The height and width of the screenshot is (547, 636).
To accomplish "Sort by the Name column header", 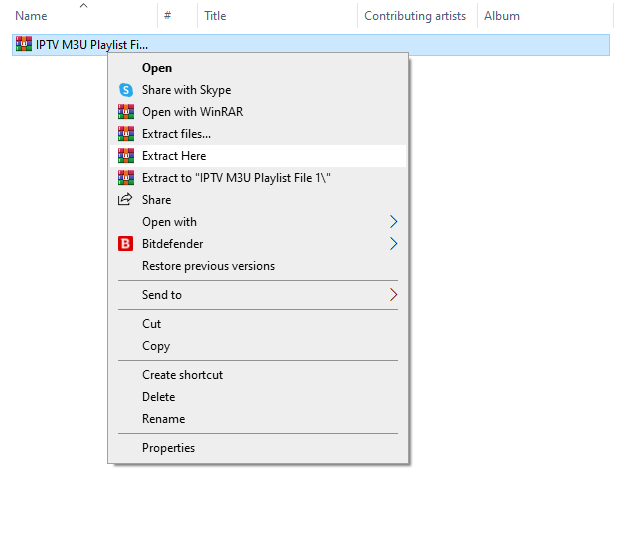I will [x=32, y=16].
